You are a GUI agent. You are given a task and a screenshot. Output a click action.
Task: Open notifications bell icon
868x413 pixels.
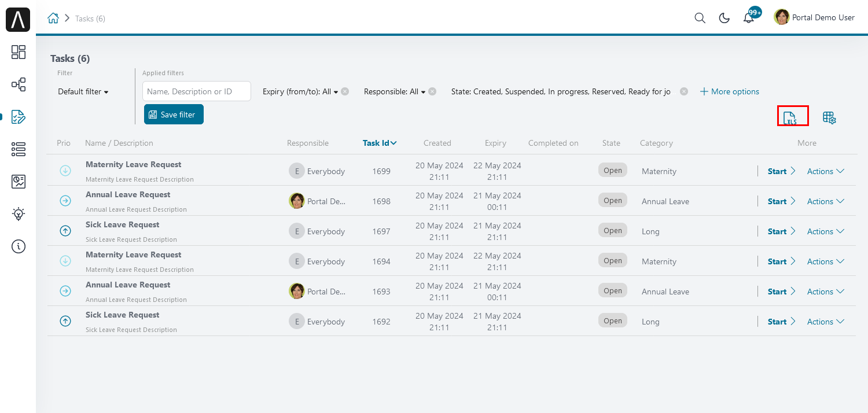(x=749, y=18)
